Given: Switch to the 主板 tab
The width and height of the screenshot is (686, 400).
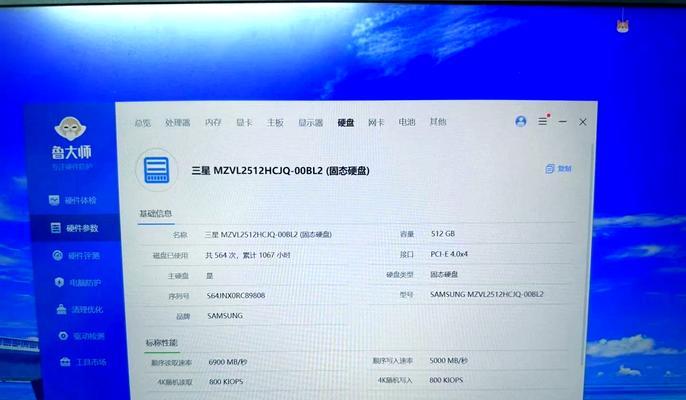Looking at the screenshot, I should click(275, 123).
